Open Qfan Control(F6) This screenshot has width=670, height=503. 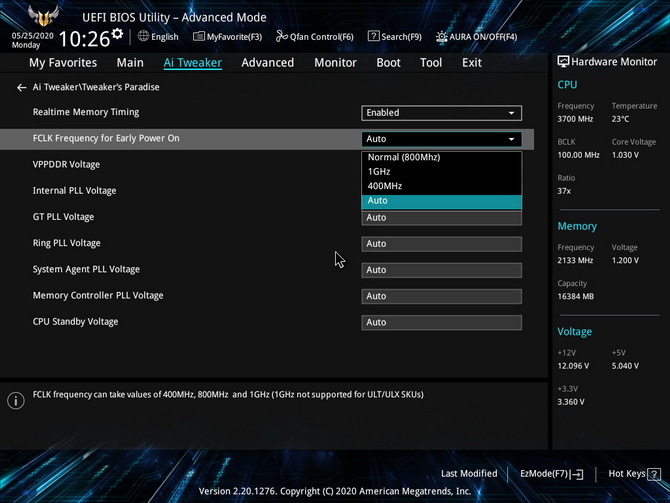pyautogui.click(x=314, y=37)
